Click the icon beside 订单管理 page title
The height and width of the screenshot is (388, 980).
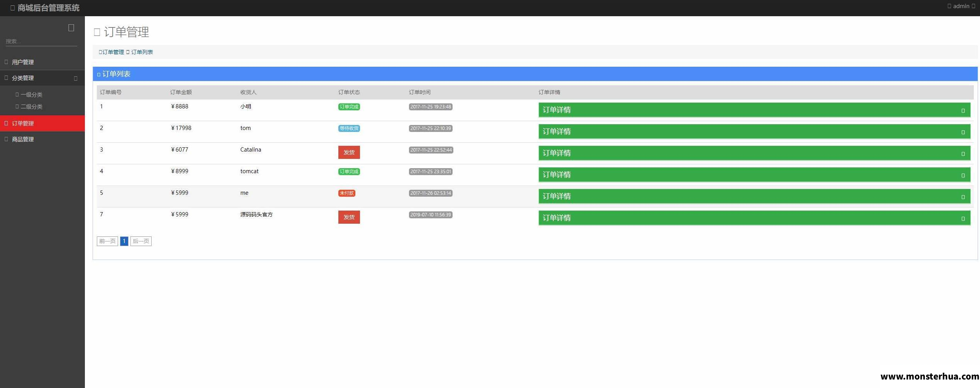click(x=97, y=32)
